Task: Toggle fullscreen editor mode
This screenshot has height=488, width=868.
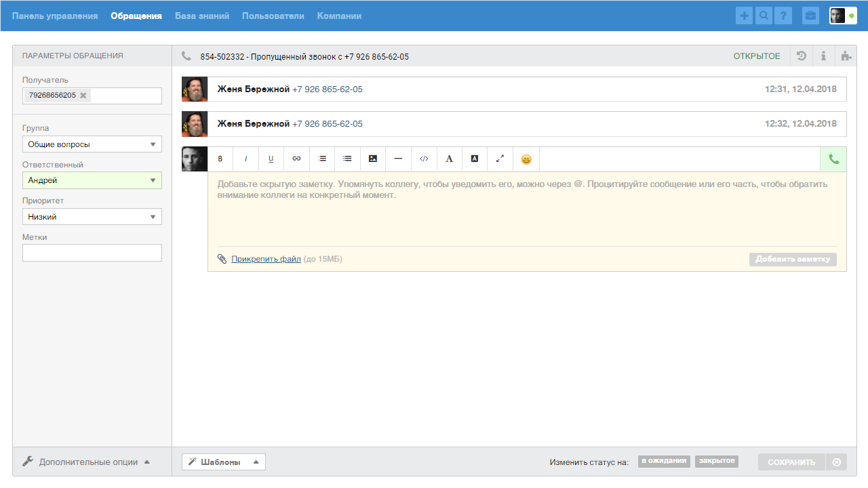Action: (x=500, y=159)
